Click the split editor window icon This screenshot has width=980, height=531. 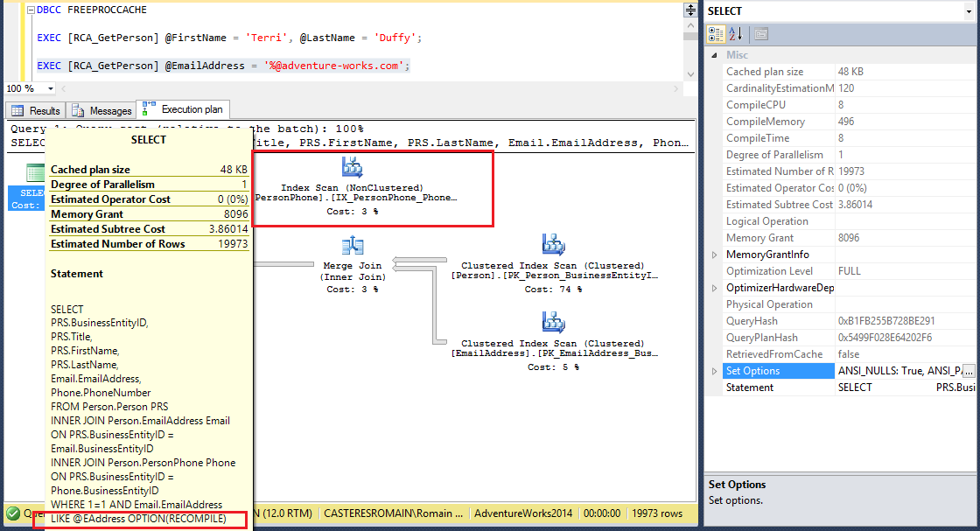click(x=690, y=10)
